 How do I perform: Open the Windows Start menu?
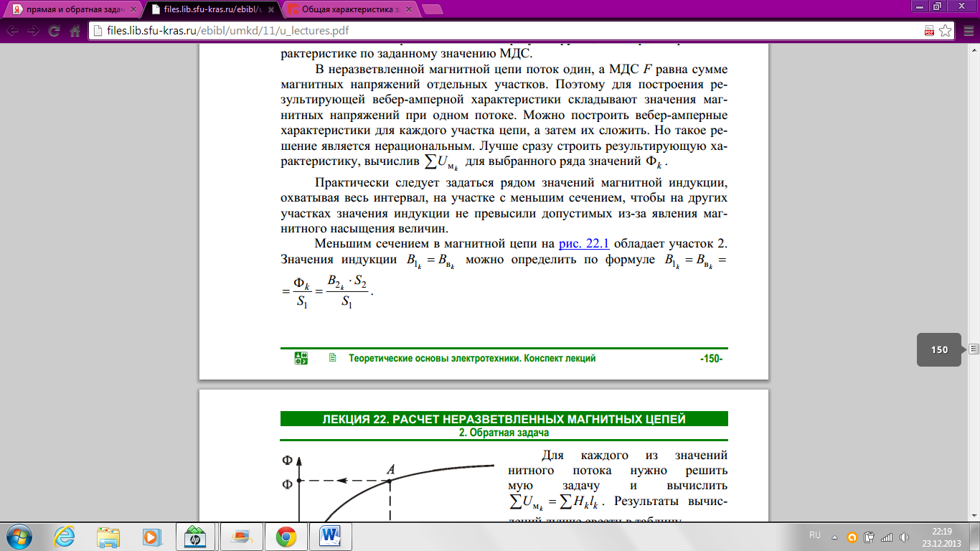coord(19,536)
